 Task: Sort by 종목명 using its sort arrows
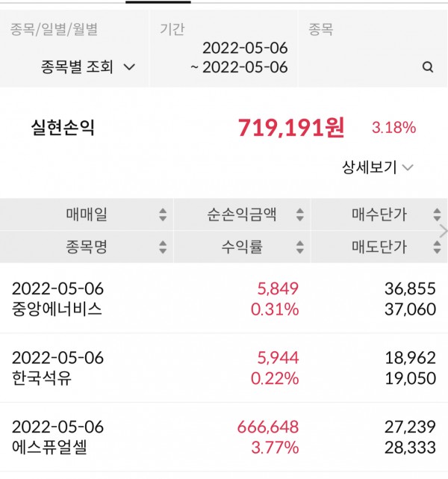(163, 247)
